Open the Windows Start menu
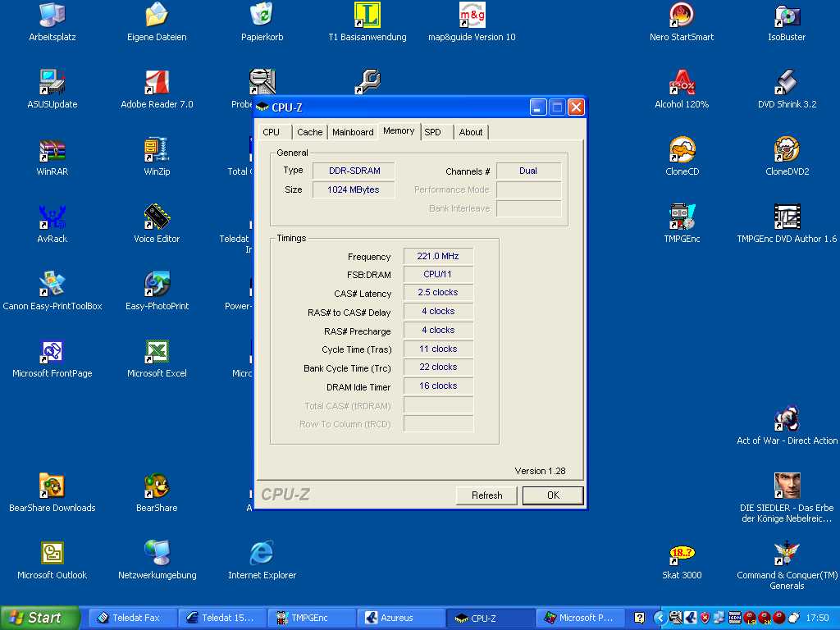The width and height of the screenshot is (840, 630). click(x=39, y=618)
